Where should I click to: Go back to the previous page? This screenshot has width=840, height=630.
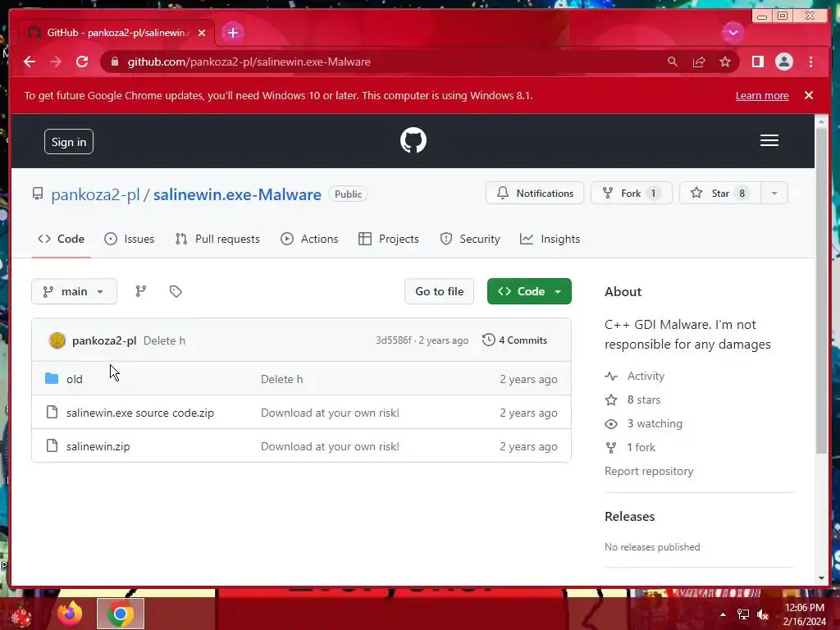(x=30, y=62)
